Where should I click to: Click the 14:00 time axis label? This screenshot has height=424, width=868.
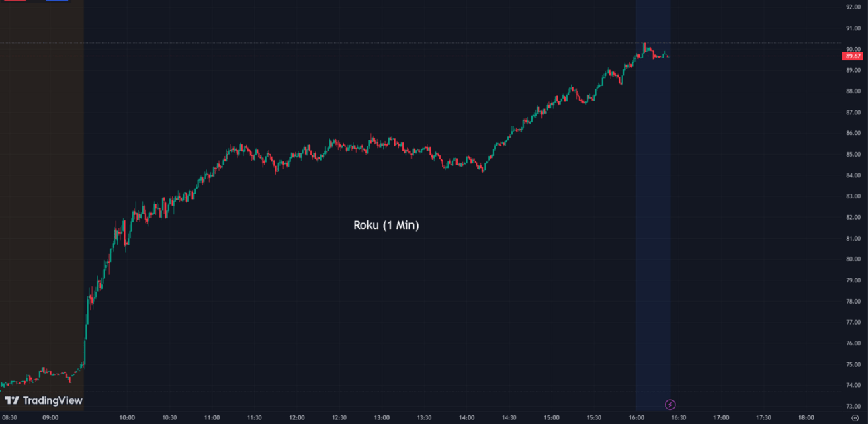pyautogui.click(x=466, y=417)
